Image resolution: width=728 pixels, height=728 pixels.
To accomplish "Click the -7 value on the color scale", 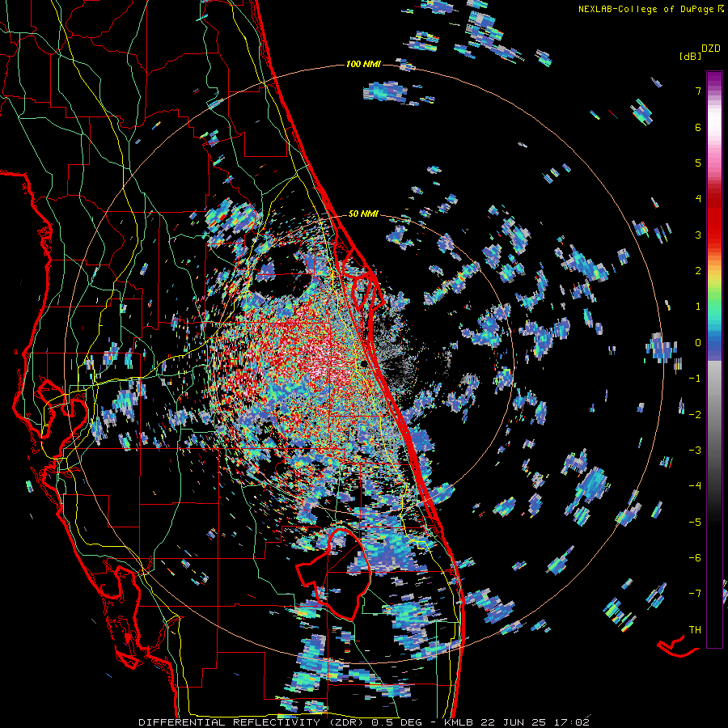I will pos(695,594).
